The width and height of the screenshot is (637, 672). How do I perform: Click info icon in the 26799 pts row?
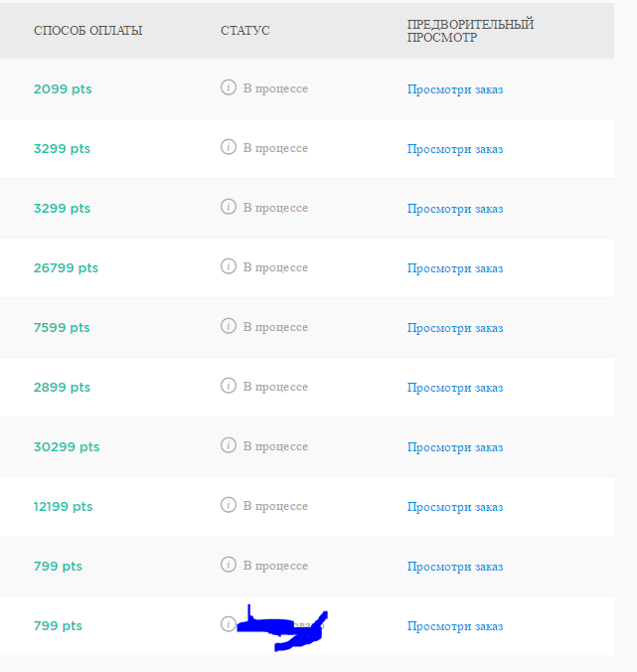point(229,266)
